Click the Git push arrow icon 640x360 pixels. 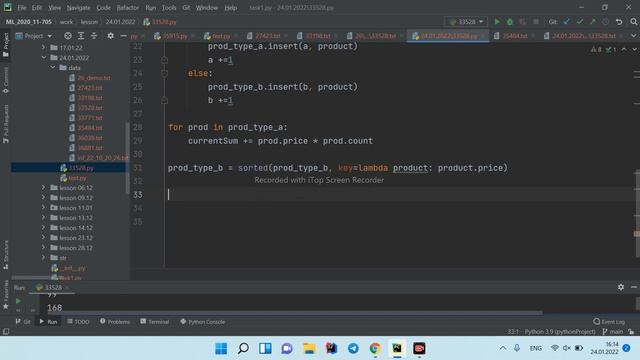click(593, 22)
